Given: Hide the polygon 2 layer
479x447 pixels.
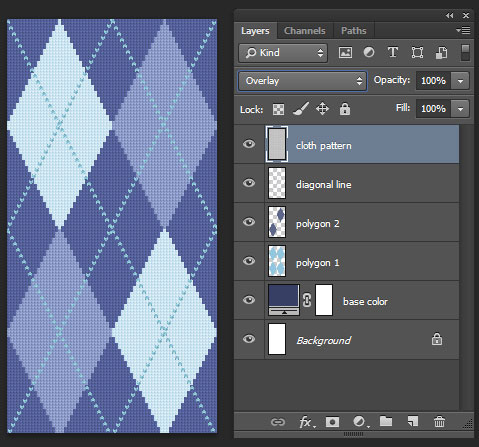Looking at the screenshot, I should [249, 222].
